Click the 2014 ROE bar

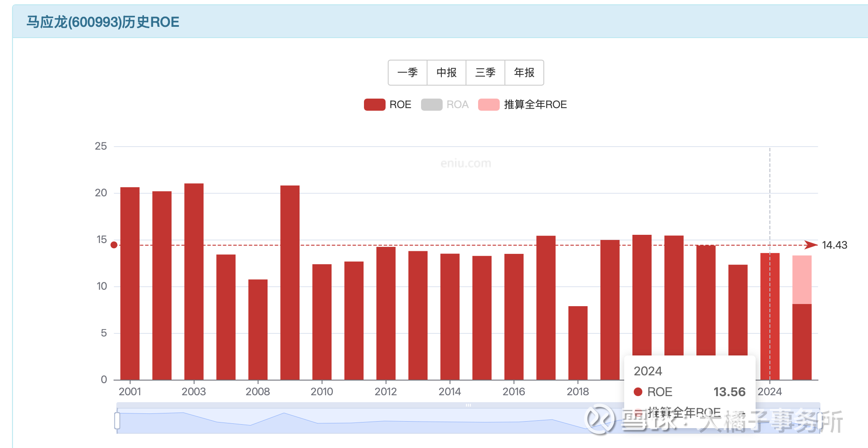[450, 317]
